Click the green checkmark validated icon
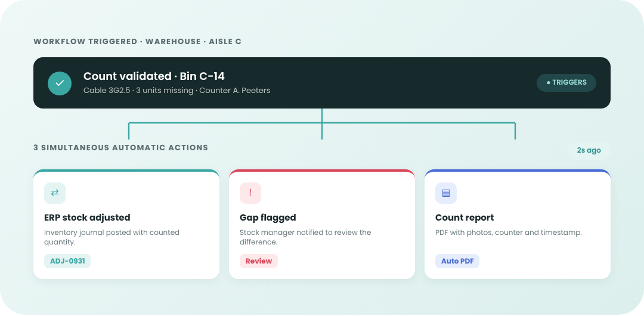The image size is (644, 316). [60, 83]
